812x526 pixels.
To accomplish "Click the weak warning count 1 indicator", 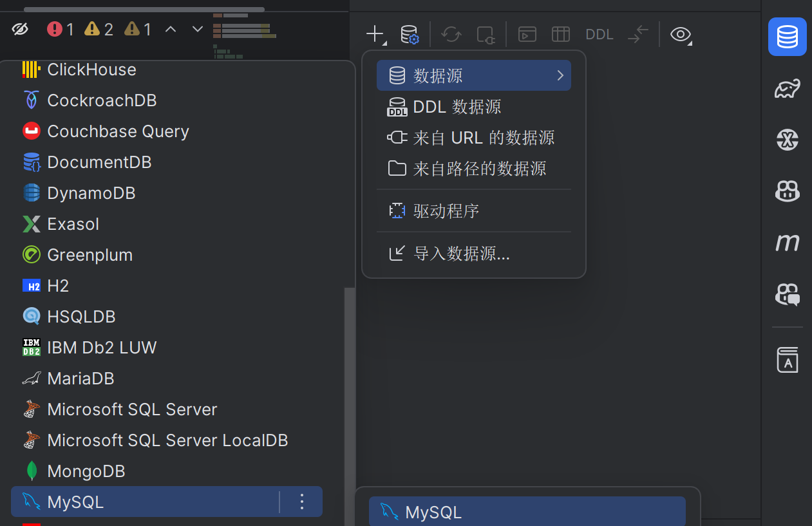I will [138, 29].
